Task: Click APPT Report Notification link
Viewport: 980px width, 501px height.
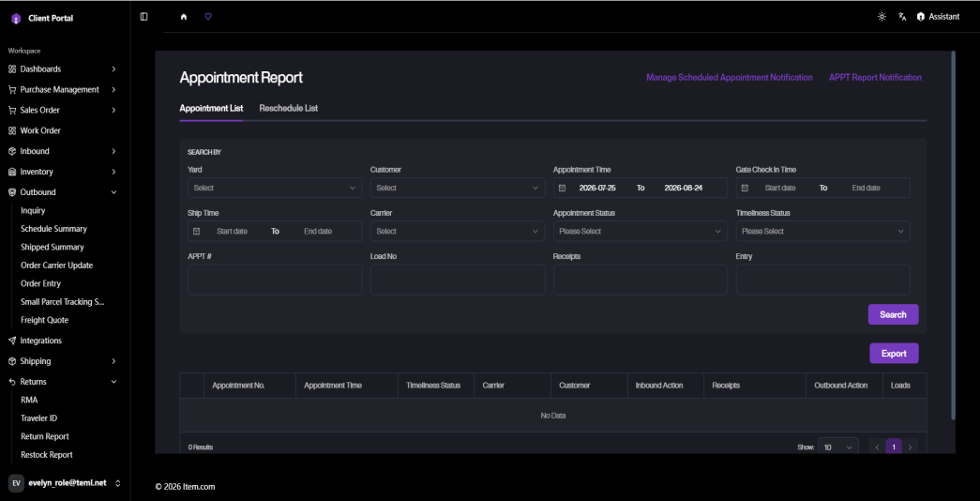Action: click(x=876, y=78)
